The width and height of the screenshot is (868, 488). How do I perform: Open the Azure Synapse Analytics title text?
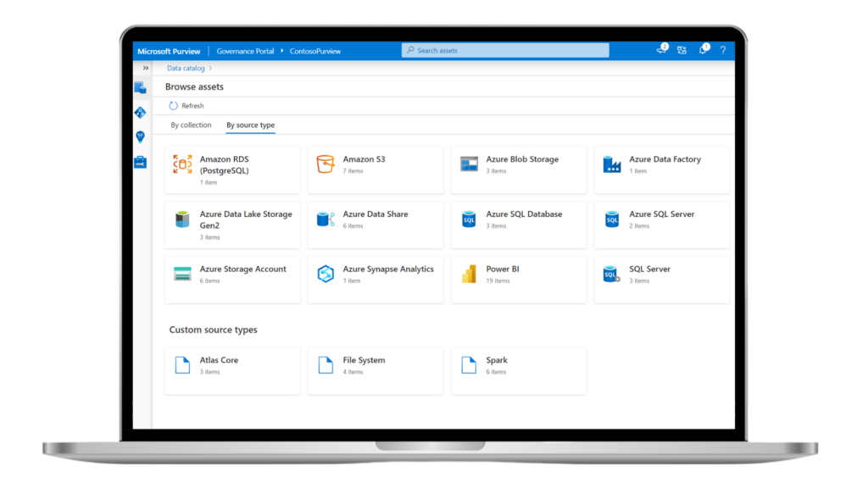tap(388, 269)
